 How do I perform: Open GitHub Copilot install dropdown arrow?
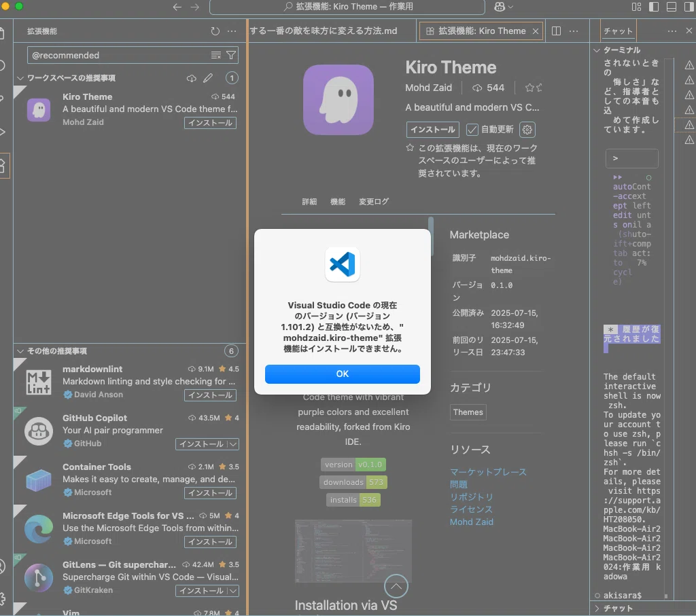[234, 444]
